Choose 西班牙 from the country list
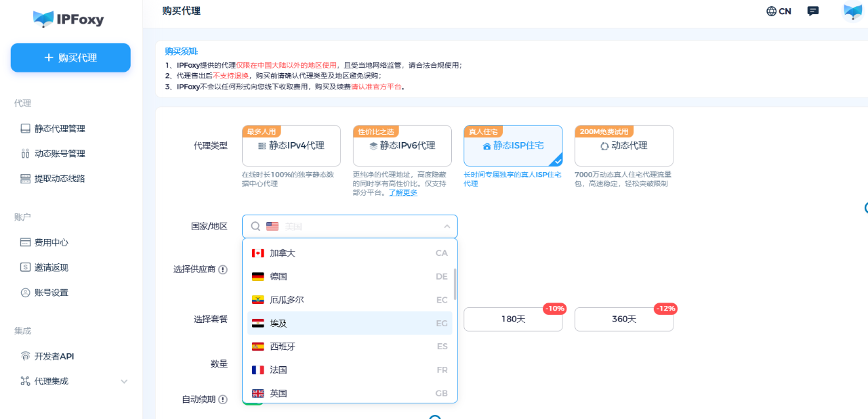 [x=350, y=347]
